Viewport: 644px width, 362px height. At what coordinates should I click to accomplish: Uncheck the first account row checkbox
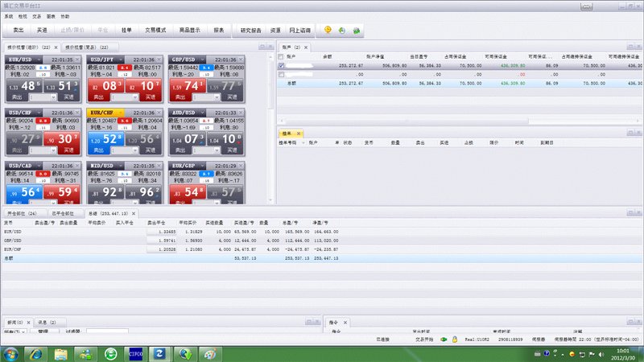[x=280, y=65]
